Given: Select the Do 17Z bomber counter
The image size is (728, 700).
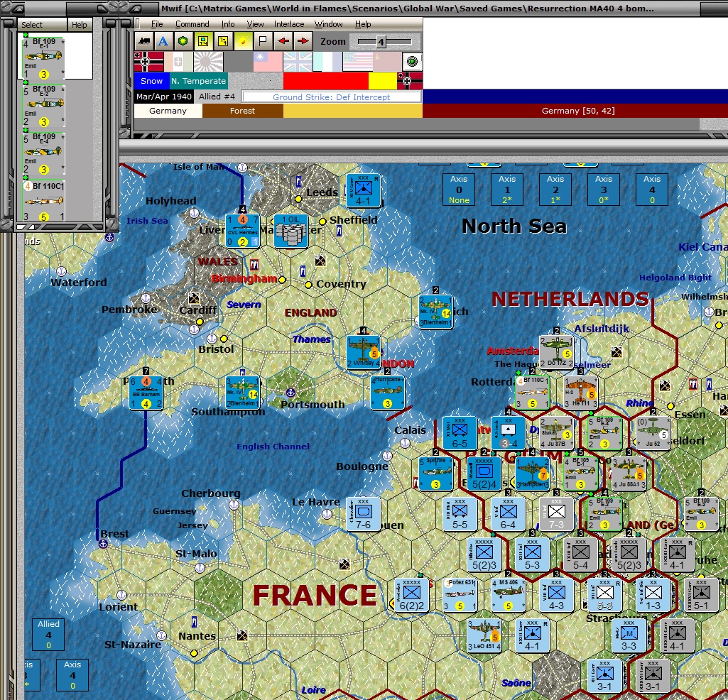Looking at the screenshot, I should (556, 352).
